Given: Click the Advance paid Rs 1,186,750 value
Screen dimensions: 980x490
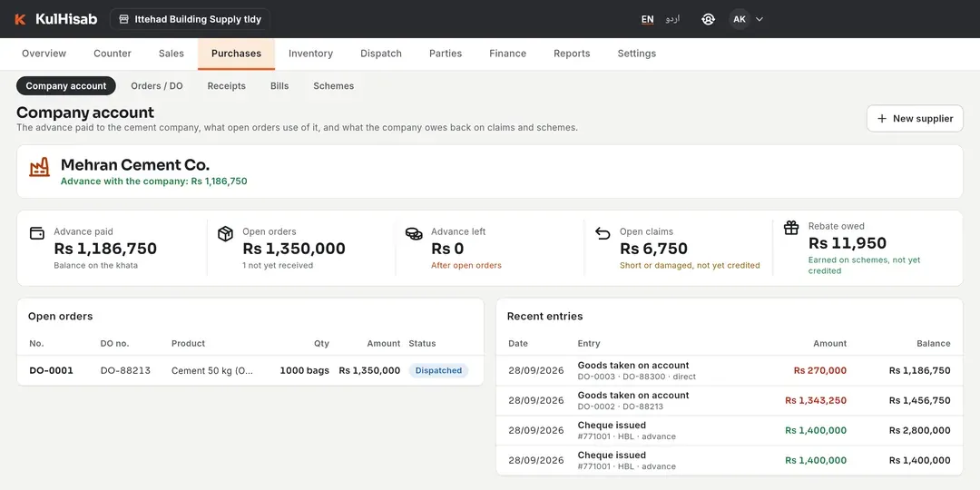Looking at the screenshot, I should [105, 249].
